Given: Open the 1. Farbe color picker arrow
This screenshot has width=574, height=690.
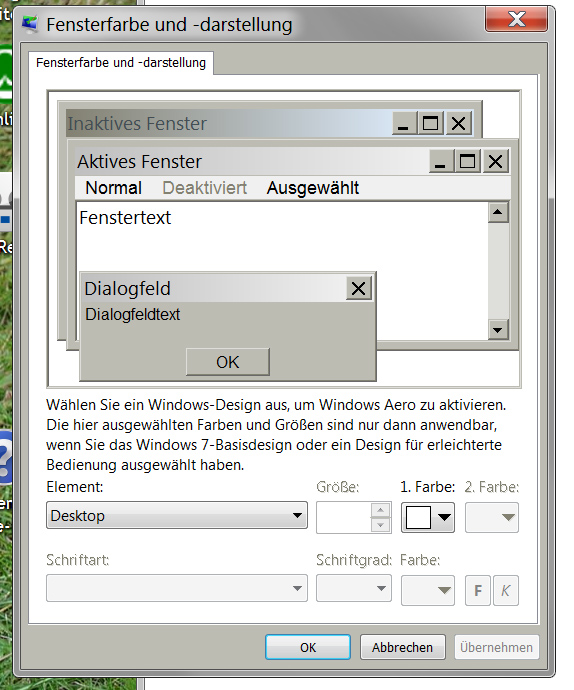Looking at the screenshot, I should [x=444, y=517].
